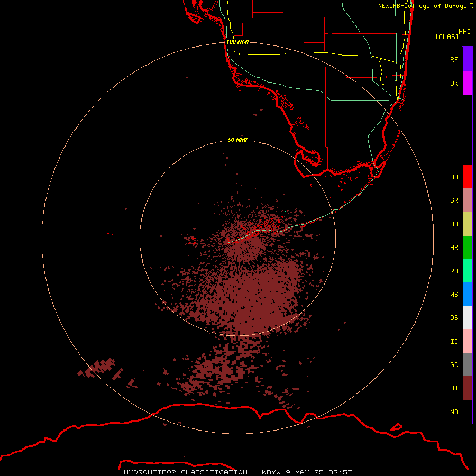Click the 'BI' legend label
This screenshot has width=476, height=476.
pos(454,388)
